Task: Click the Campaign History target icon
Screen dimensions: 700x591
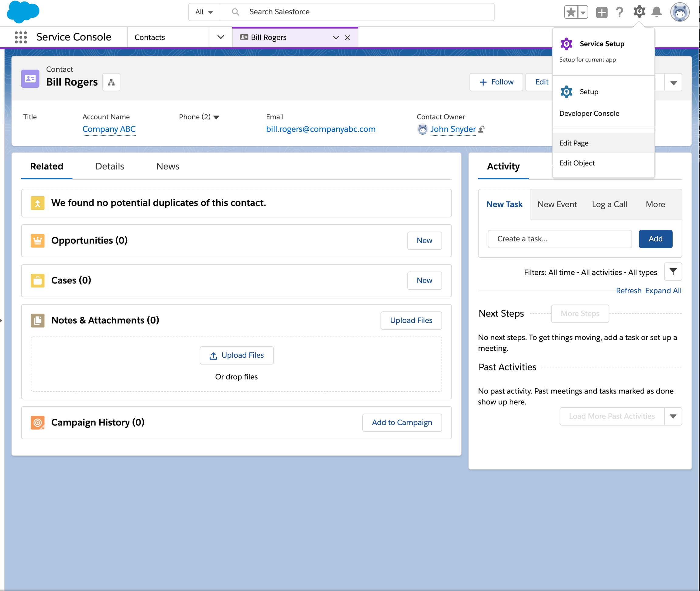Action: (37, 422)
